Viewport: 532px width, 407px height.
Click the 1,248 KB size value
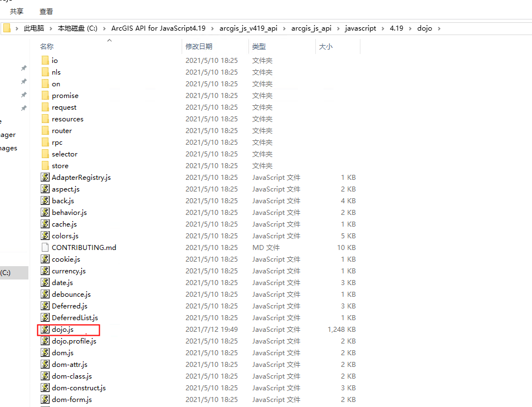[x=341, y=330]
